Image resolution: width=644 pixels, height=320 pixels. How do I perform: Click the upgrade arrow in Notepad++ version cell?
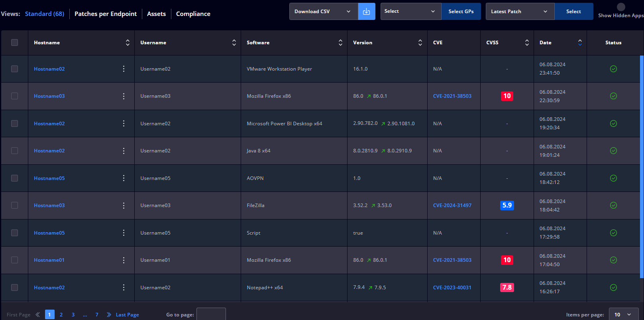pyautogui.click(x=370, y=288)
